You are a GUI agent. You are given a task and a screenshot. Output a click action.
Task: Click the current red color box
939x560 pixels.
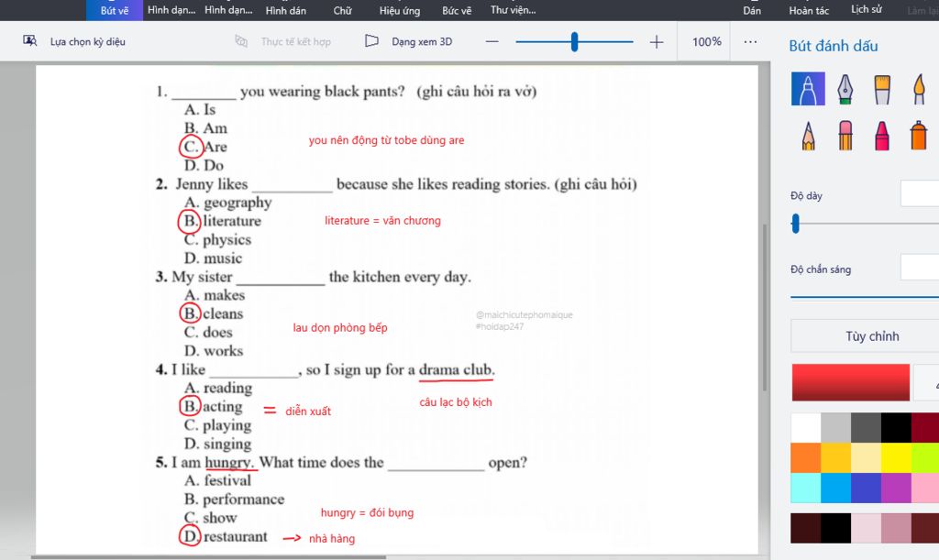click(850, 382)
